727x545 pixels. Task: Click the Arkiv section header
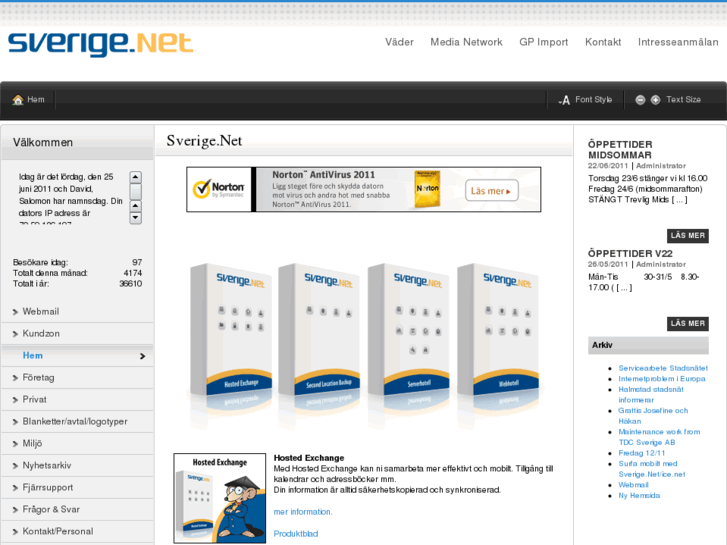(x=648, y=345)
